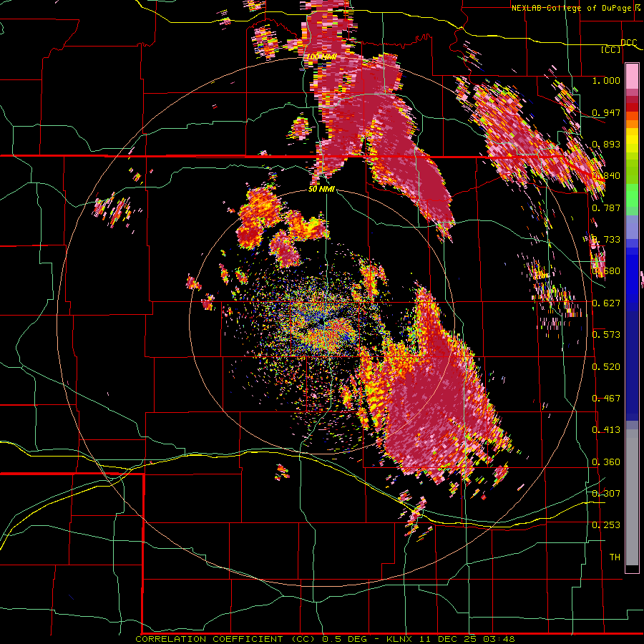
Task: Click the 0.253 scale value
Action: click(x=606, y=525)
